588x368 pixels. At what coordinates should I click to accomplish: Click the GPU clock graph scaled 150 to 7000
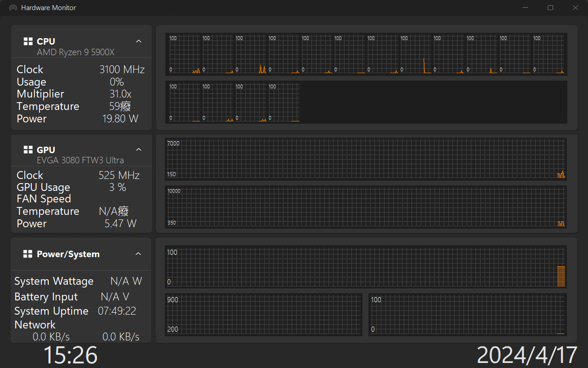point(366,159)
